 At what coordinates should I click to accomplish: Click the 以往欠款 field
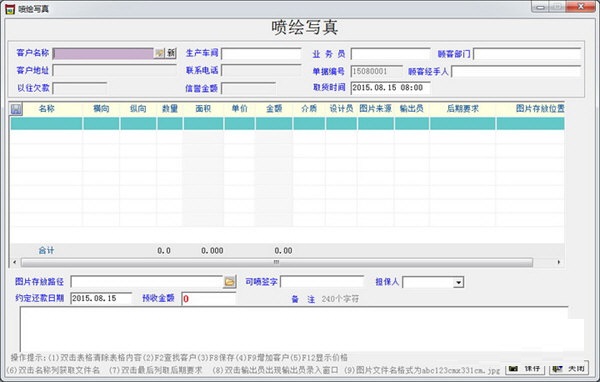(x=80, y=88)
